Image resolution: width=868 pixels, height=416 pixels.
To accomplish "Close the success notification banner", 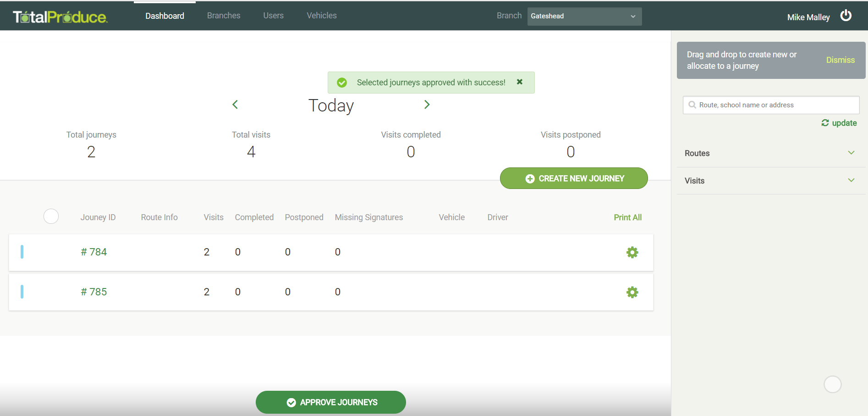I will [519, 82].
